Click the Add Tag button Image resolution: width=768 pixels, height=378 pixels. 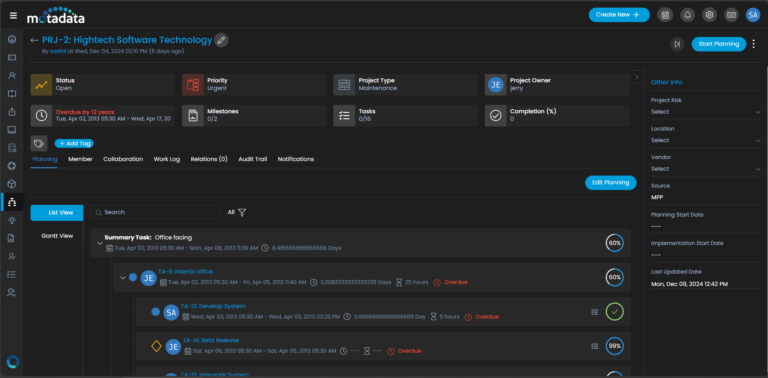tap(74, 143)
